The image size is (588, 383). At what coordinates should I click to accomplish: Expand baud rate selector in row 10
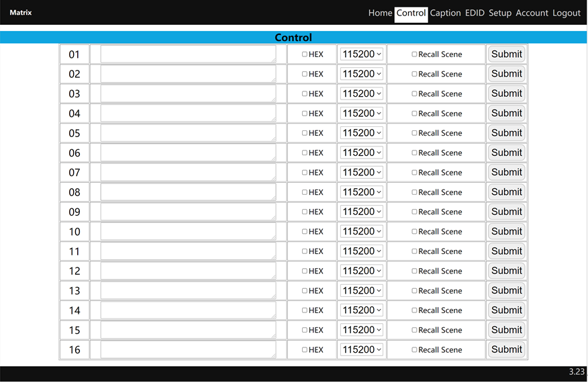tap(362, 231)
